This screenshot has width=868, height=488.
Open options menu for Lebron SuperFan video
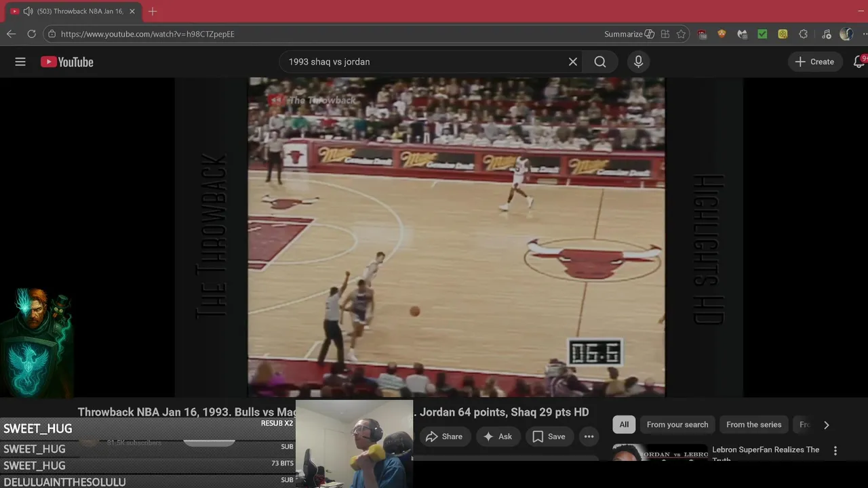(x=835, y=451)
